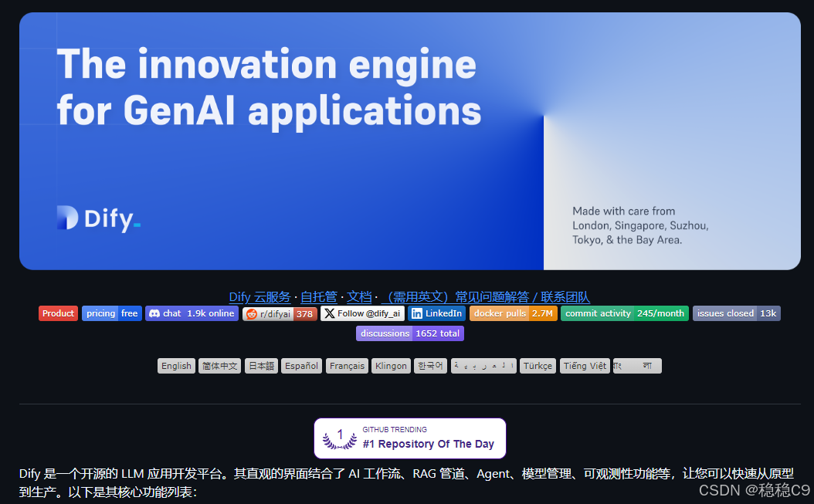The width and height of the screenshot is (814, 504).
Task: Open the commit activity 245/month badge
Action: point(625,313)
